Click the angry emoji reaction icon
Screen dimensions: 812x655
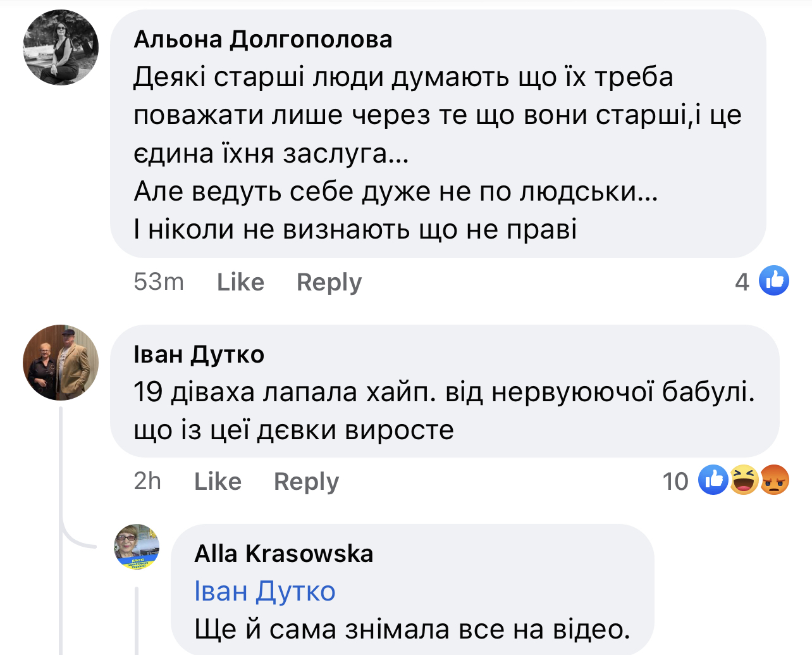click(x=774, y=480)
